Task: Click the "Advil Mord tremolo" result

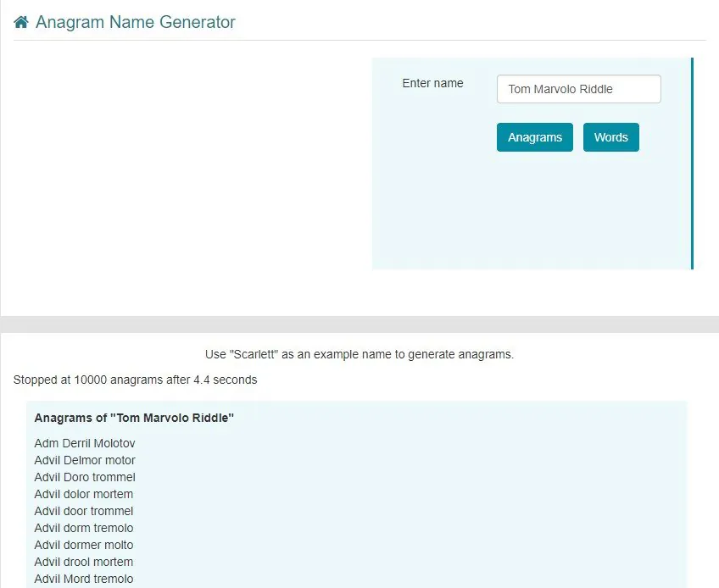Action: [84, 579]
